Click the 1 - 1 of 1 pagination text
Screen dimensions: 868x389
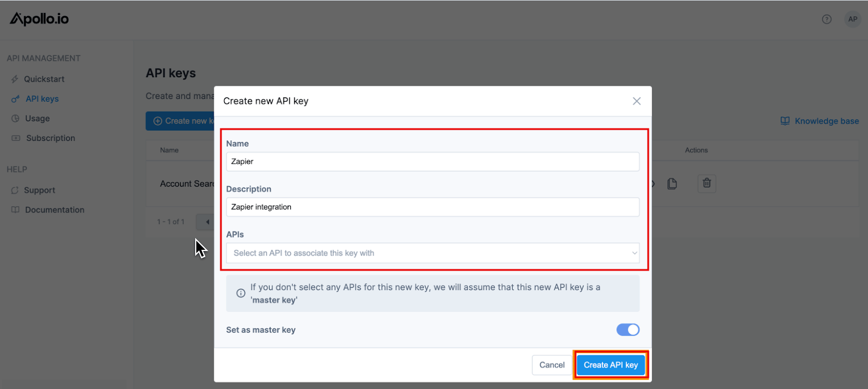click(x=171, y=222)
